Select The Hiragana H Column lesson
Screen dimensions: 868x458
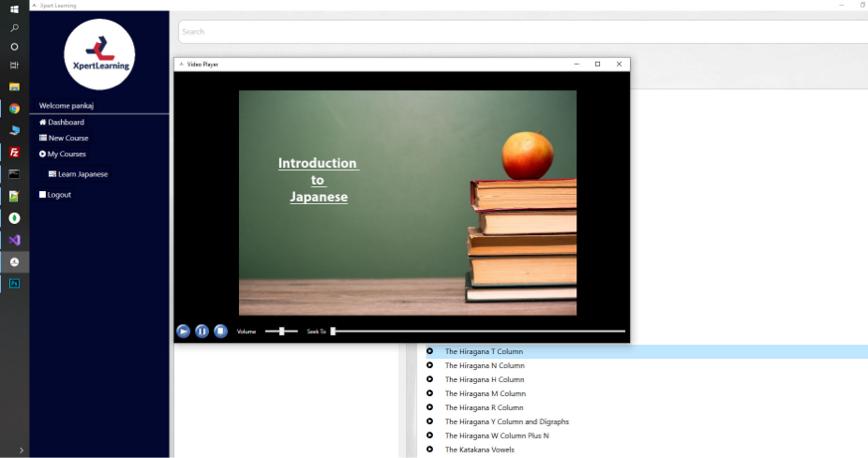(x=484, y=379)
